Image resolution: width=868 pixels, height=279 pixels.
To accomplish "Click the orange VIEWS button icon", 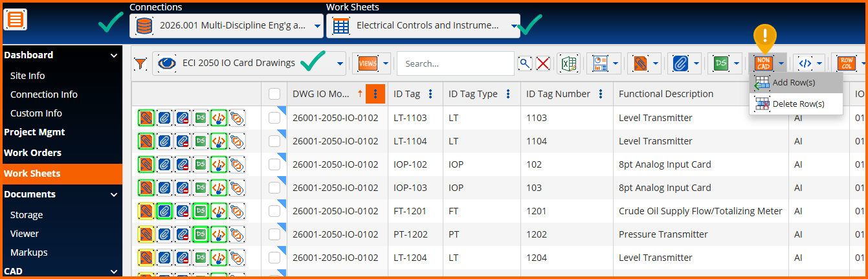I will 368,63.
